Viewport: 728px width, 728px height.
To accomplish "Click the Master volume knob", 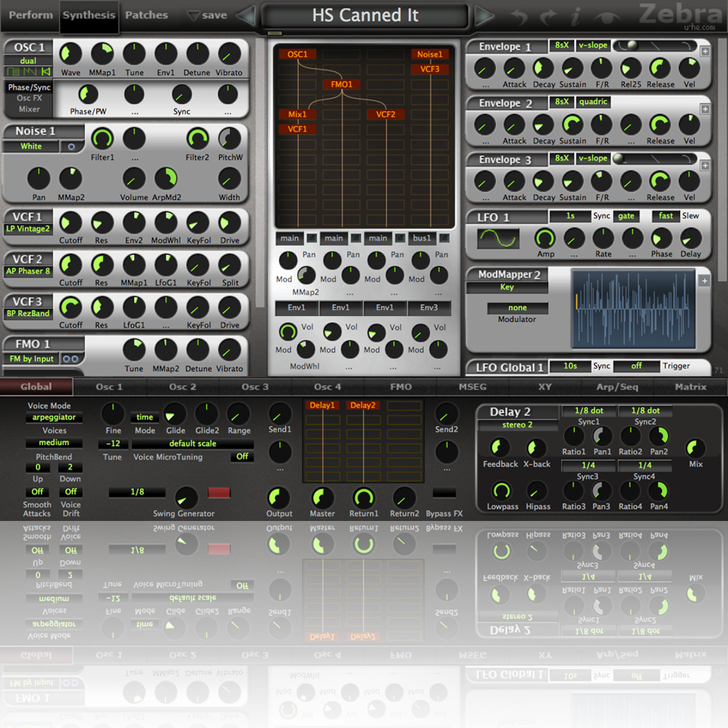I will pos(322,497).
